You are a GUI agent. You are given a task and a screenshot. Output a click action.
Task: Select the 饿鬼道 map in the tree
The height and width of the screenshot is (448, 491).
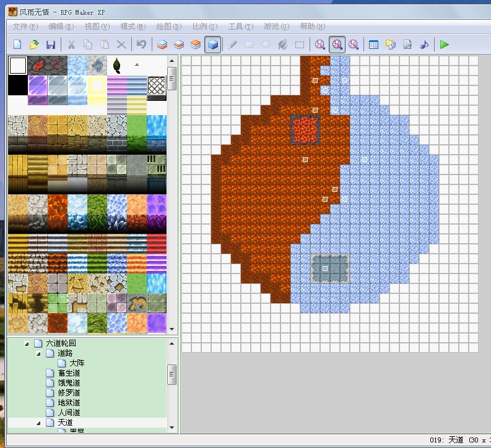pyautogui.click(x=69, y=383)
